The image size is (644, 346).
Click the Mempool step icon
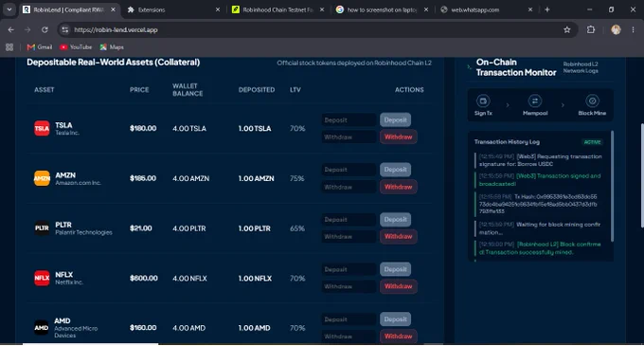(535, 100)
